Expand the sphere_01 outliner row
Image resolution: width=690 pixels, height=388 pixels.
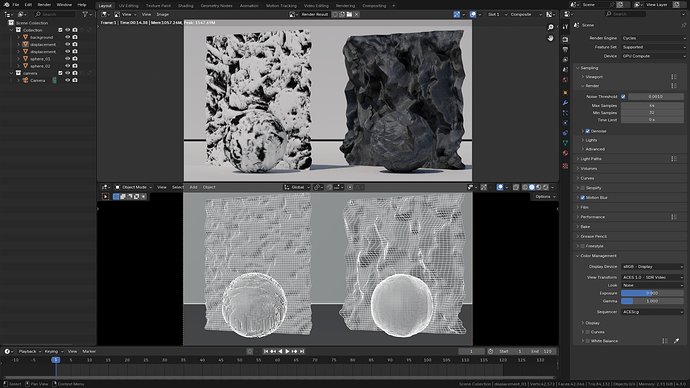(18, 59)
